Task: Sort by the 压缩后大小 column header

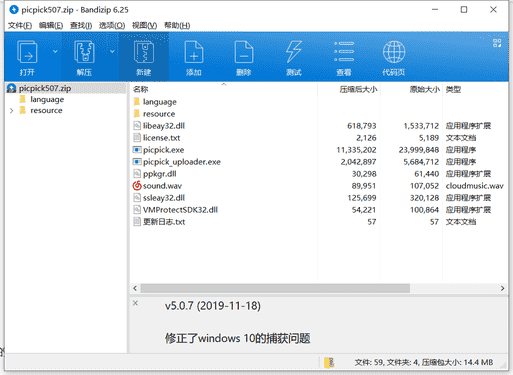Action: pos(358,89)
